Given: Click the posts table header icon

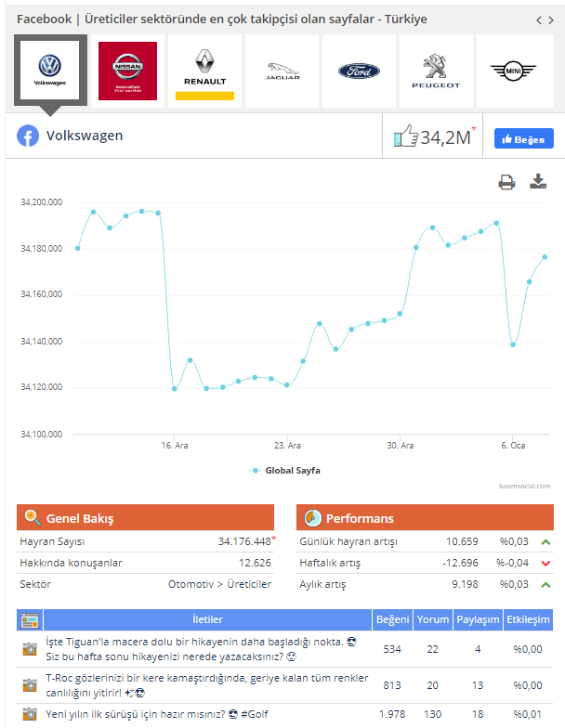Looking at the screenshot, I should coord(30,620).
